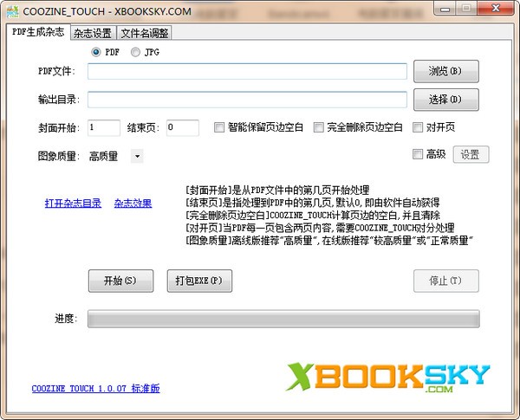Image resolution: width=520 pixels, height=420 pixels.
Task: Select the PDF radio button
Action: click(96, 52)
